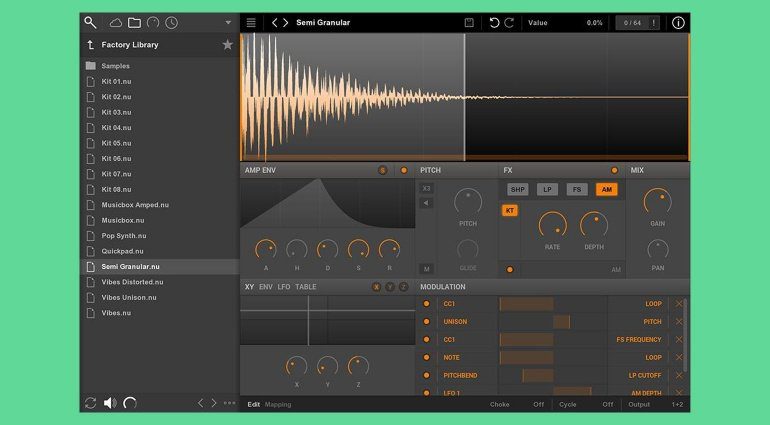Open the hamburger menu beside the preset name
The height and width of the screenshot is (425, 770).
tap(251, 22)
